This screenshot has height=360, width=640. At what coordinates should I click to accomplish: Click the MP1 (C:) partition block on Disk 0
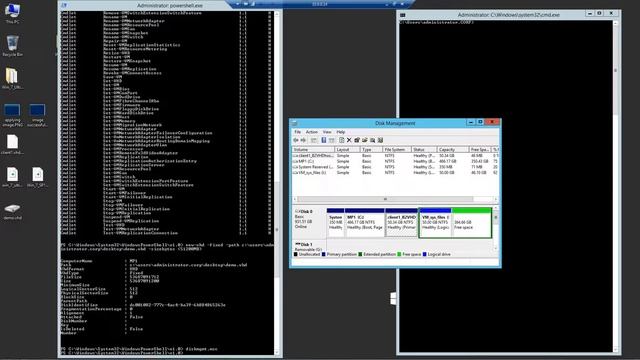tap(364, 223)
